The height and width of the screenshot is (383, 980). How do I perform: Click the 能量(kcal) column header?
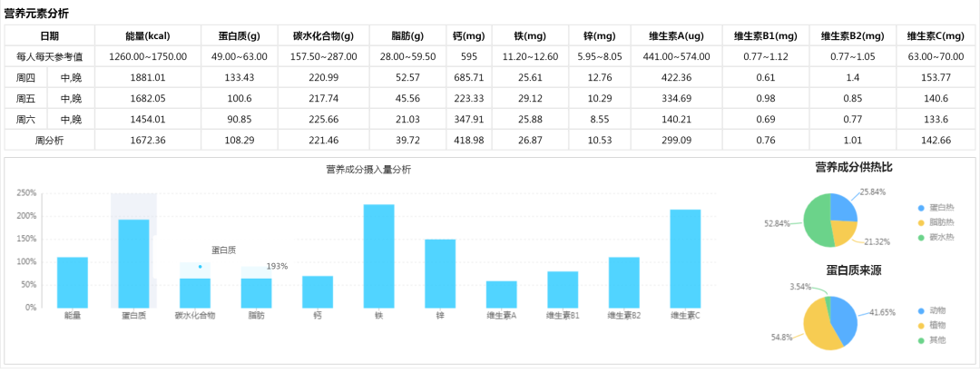click(x=148, y=35)
